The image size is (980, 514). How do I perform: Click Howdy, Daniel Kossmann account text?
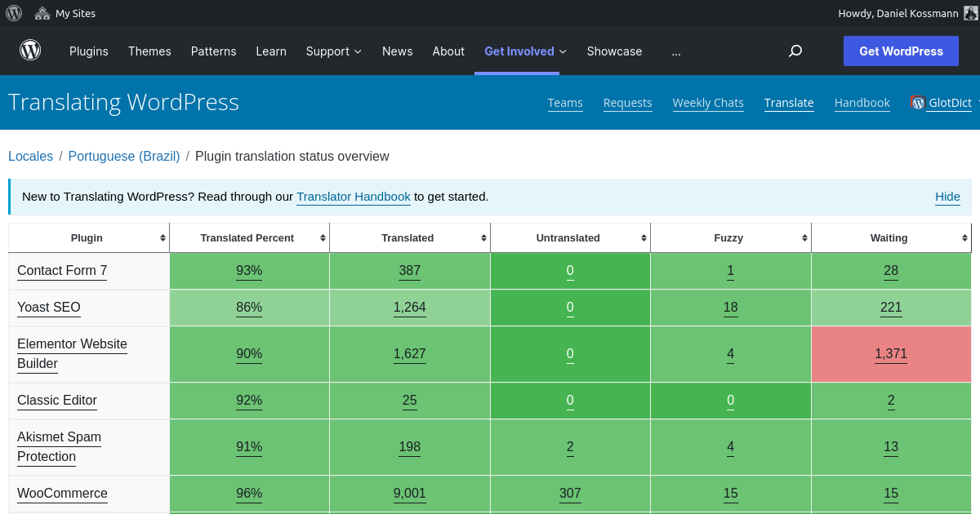click(898, 13)
